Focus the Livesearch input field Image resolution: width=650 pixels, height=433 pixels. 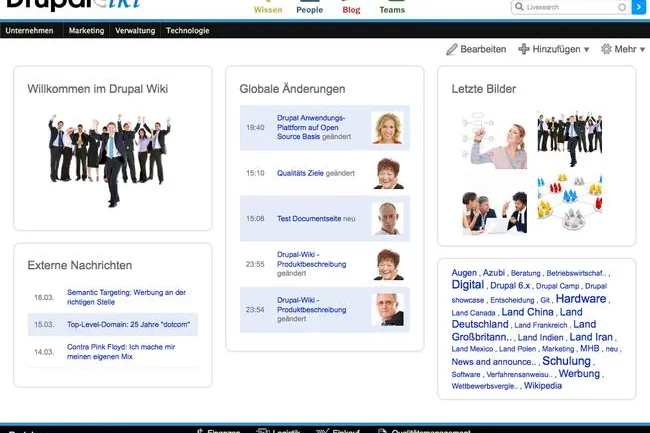click(571, 7)
